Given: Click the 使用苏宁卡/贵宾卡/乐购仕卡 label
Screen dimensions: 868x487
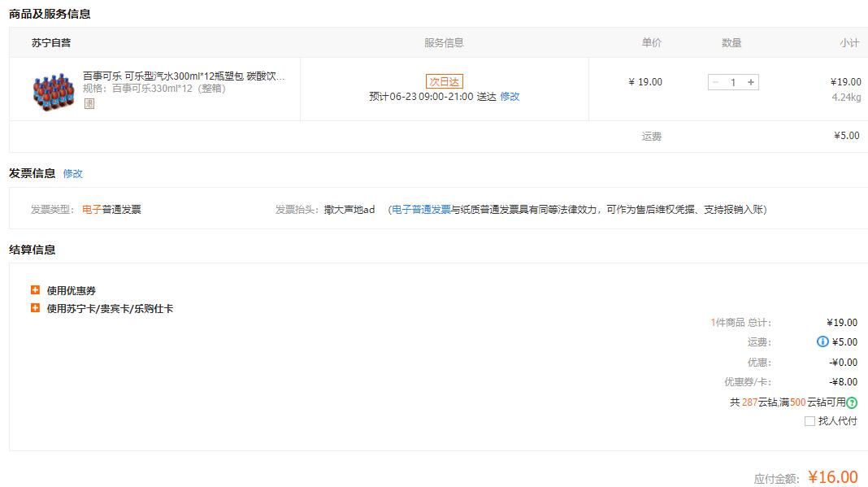Looking at the screenshot, I should (110, 309).
